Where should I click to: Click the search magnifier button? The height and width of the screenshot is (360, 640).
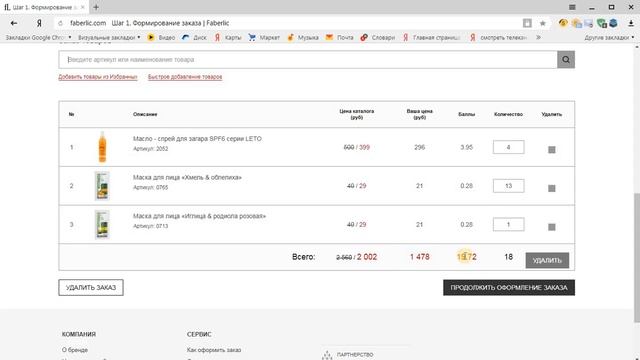[566, 60]
